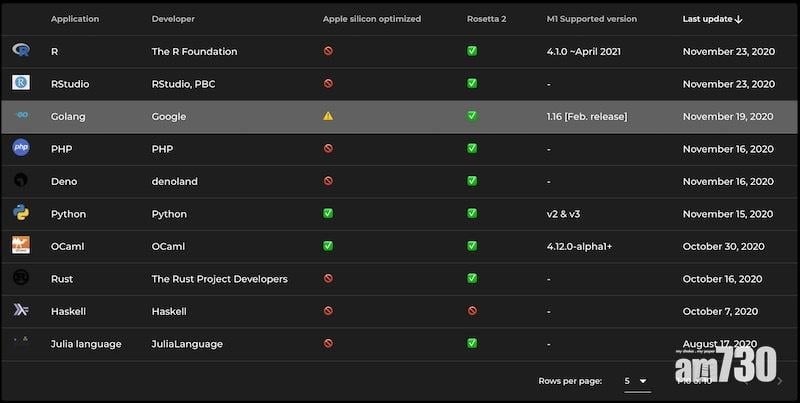Sort table by Application column header

click(75, 19)
